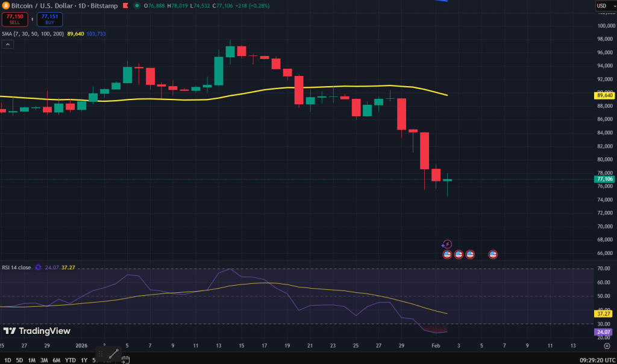Click the green market status dot
The height and width of the screenshot is (364, 617).
pos(137,6)
